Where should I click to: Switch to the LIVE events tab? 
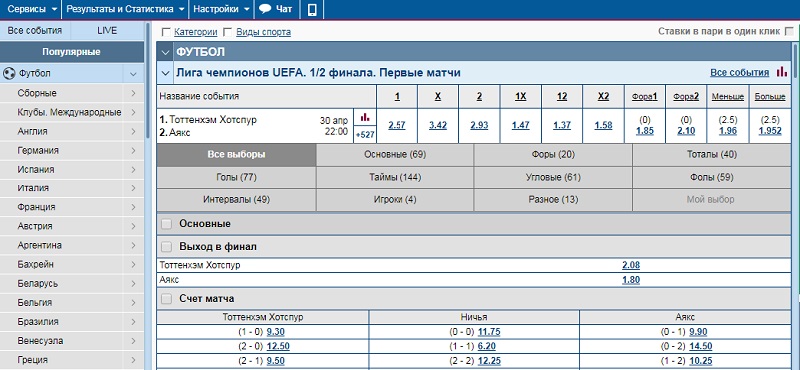click(x=107, y=31)
